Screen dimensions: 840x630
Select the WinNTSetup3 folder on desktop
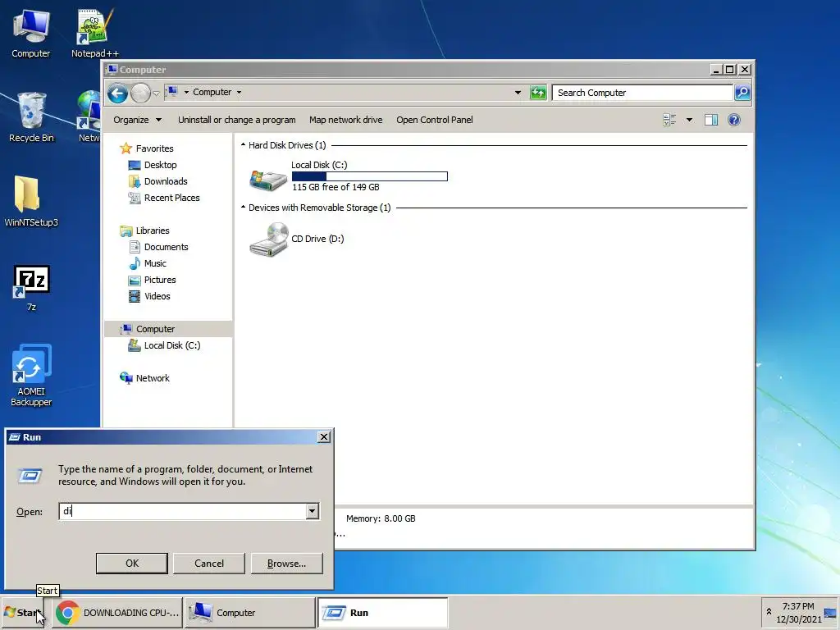pos(31,201)
